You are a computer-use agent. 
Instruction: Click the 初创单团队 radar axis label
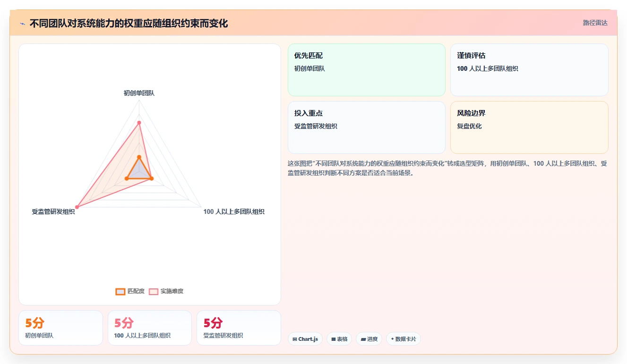point(139,93)
